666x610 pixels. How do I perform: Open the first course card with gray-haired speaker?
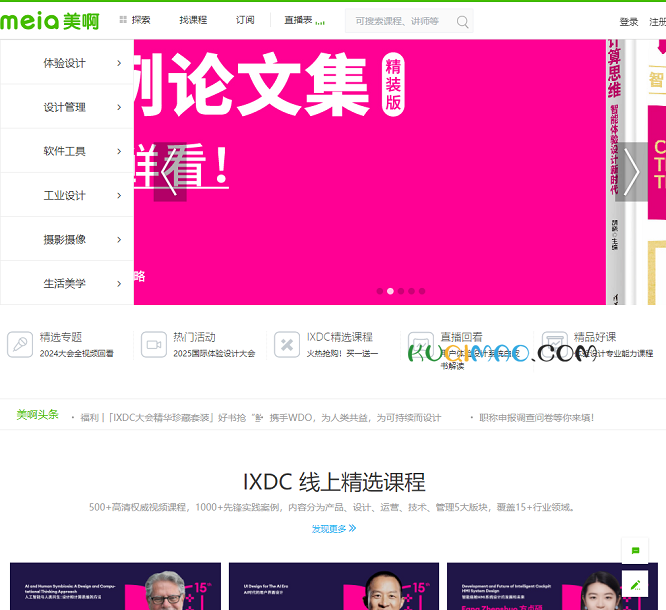tap(116, 586)
